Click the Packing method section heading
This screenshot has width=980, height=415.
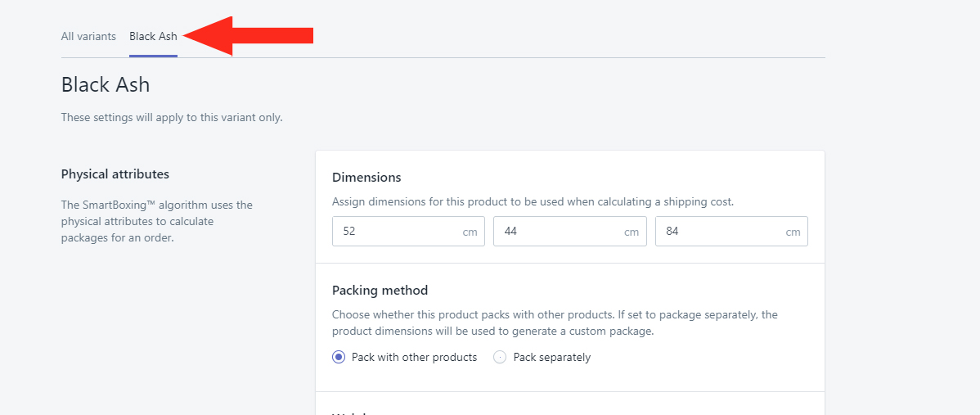click(380, 290)
